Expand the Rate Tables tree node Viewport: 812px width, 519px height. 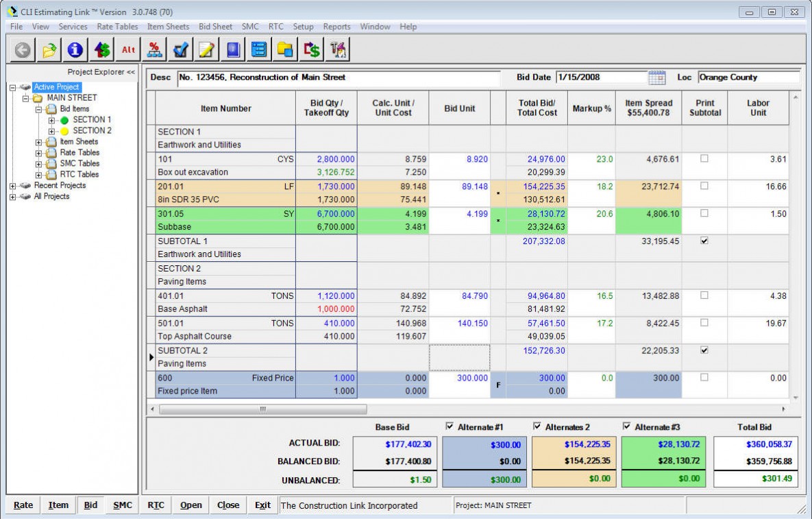click(38, 153)
